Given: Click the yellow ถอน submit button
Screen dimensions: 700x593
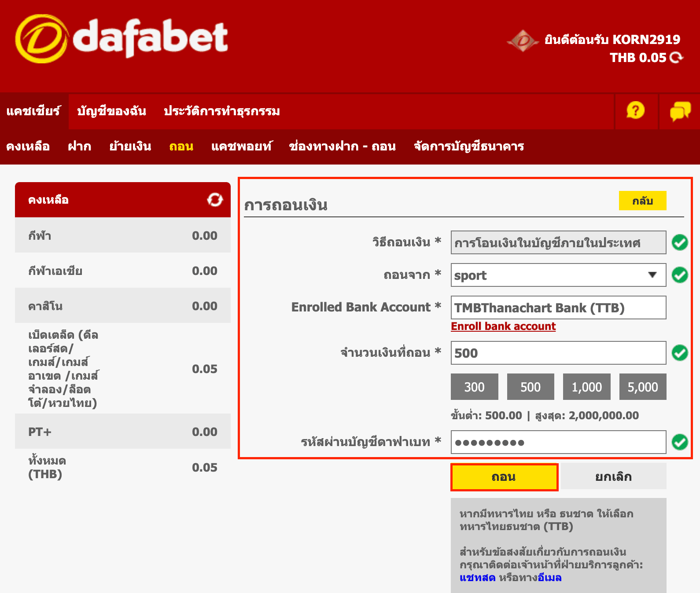Looking at the screenshot, I should (x=504, y=477).
